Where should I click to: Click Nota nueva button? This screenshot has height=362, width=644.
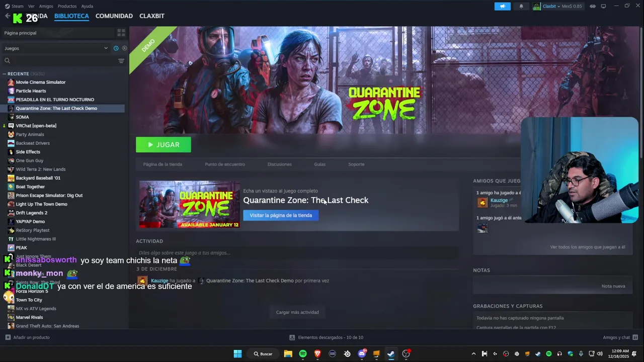[x=613, y=286]
